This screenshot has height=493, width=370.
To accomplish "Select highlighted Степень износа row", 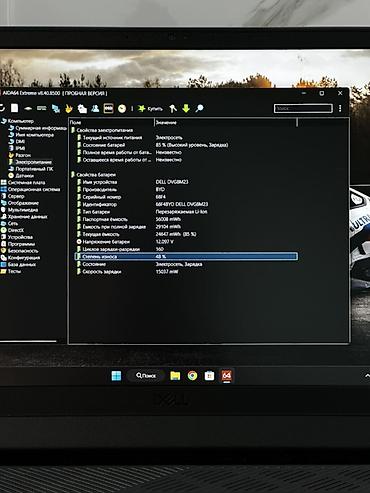I will pyautogui.click(x=186, y=256).
